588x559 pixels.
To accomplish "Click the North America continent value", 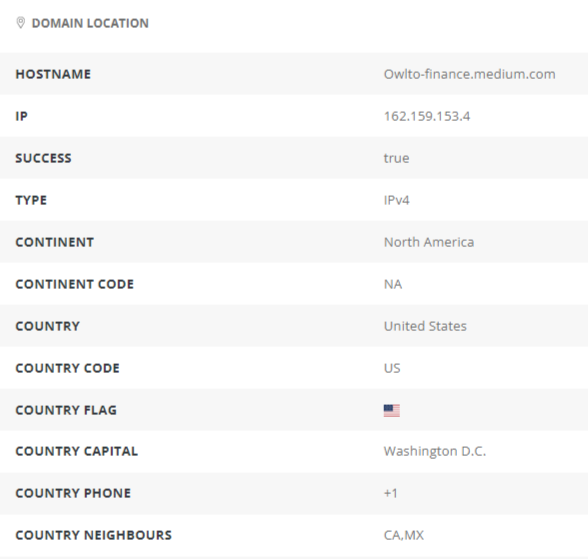I will tap(429, 242).
